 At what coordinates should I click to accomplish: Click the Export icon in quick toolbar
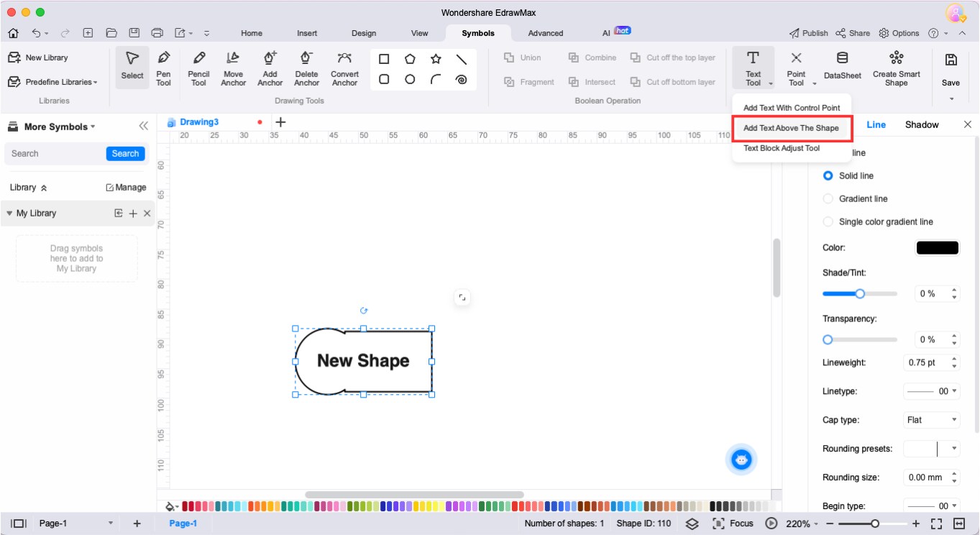coord(180,33)
